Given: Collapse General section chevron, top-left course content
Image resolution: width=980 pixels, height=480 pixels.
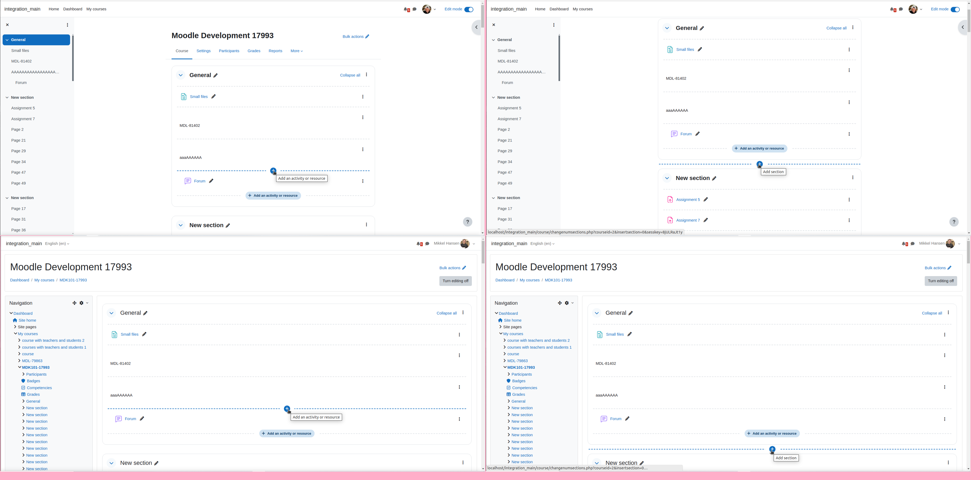Looking at the screenshot, I should 181,75.
